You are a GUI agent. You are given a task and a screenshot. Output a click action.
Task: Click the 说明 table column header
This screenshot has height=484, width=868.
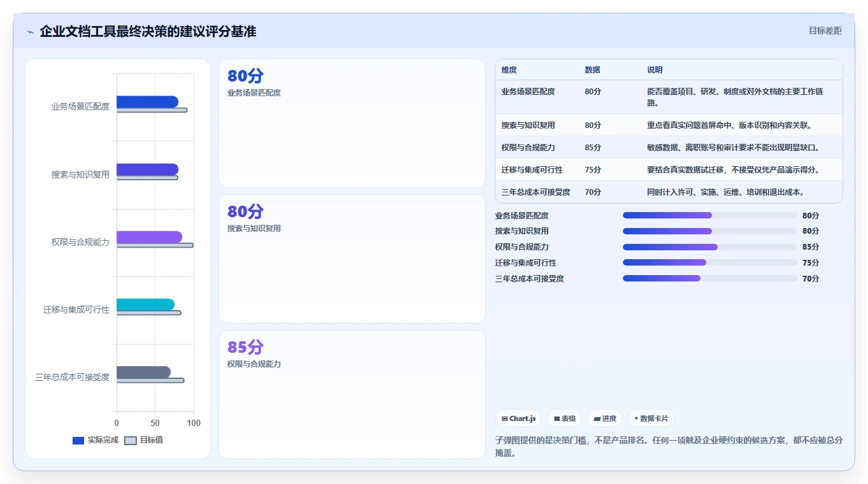pos(655,70)
